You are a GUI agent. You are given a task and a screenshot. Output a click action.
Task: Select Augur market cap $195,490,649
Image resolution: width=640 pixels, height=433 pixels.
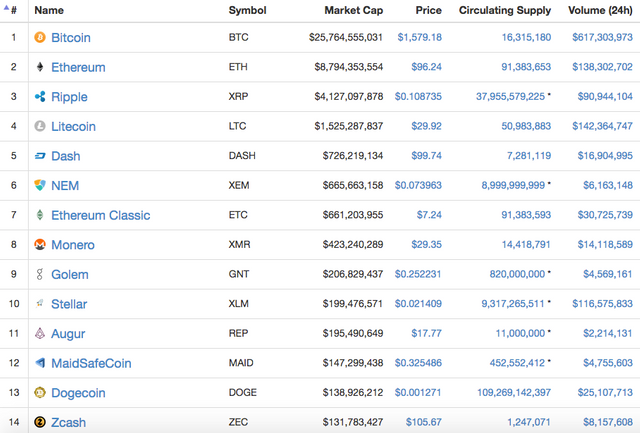coord(353,333)
